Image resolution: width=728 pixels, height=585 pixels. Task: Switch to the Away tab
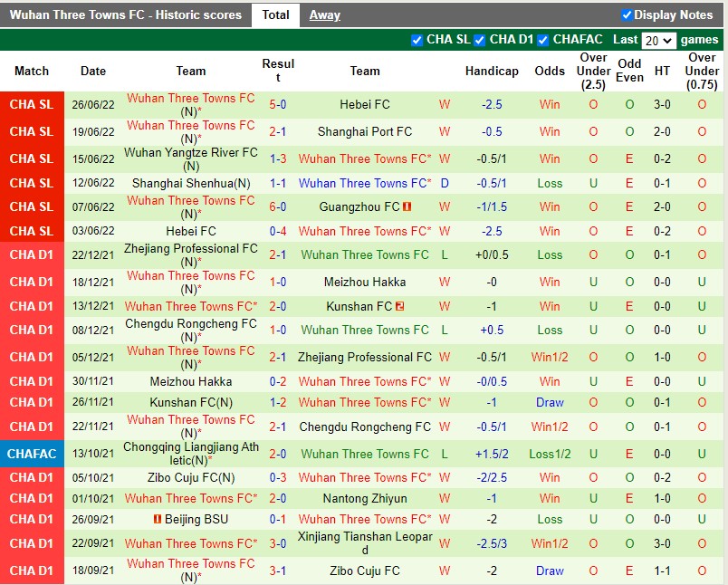325,14
